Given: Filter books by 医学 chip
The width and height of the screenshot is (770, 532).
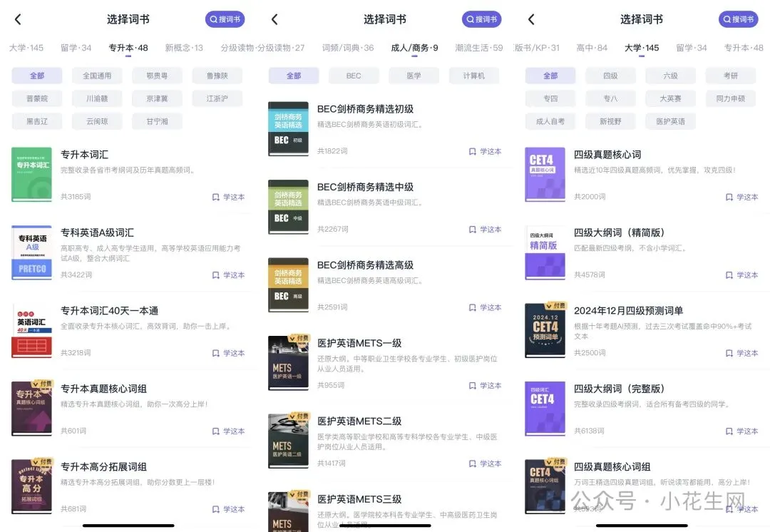Looking at the screenshot, I should pos(414,76).
